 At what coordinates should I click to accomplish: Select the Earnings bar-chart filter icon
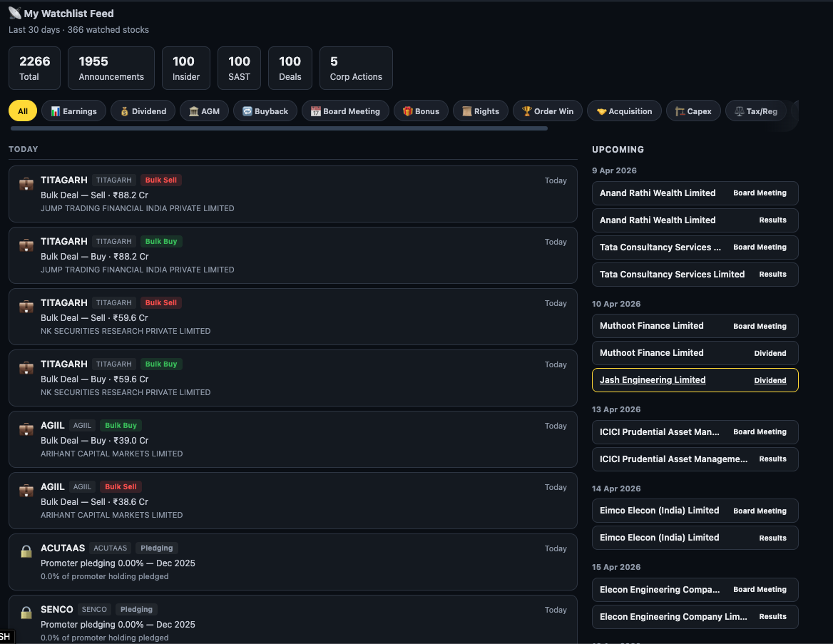click(57, 111)
